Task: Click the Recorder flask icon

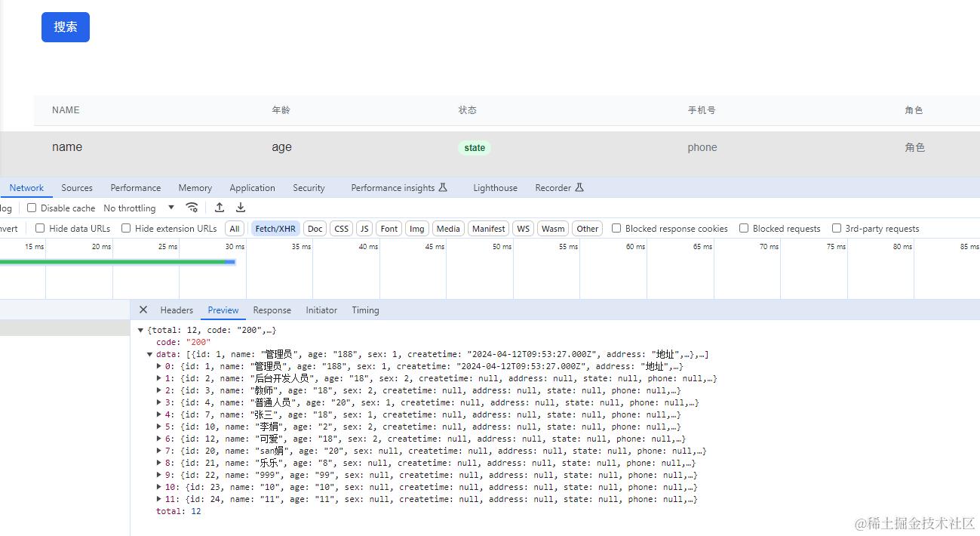Action: pos(579,188)
